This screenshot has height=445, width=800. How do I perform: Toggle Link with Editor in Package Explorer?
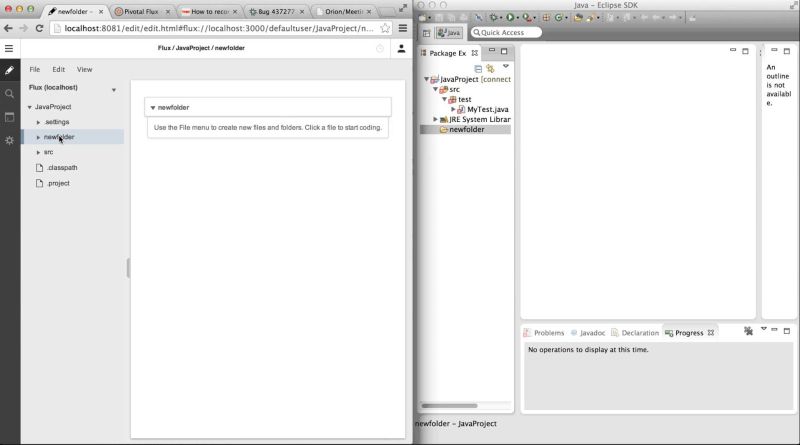tap(490, 68)
